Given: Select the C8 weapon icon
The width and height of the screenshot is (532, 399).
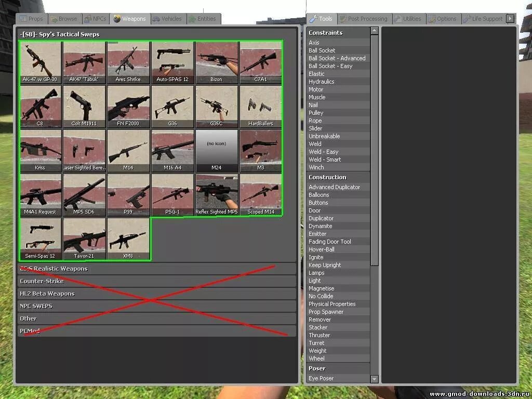Looking at the screenshot, I should tap(41, 107).
